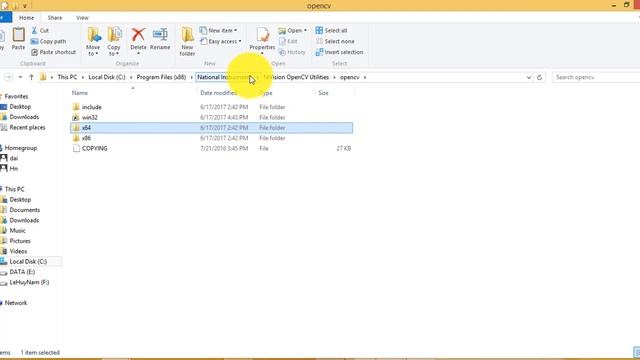This screenshot has height=360, width=640.
Task: Sort by the Date modified column
Action: pos(218,93)
